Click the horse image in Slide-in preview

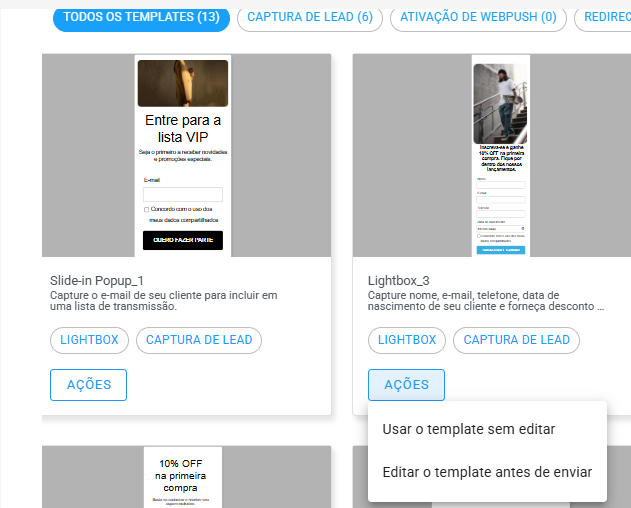pyautogui.click(x=183, y=84)
